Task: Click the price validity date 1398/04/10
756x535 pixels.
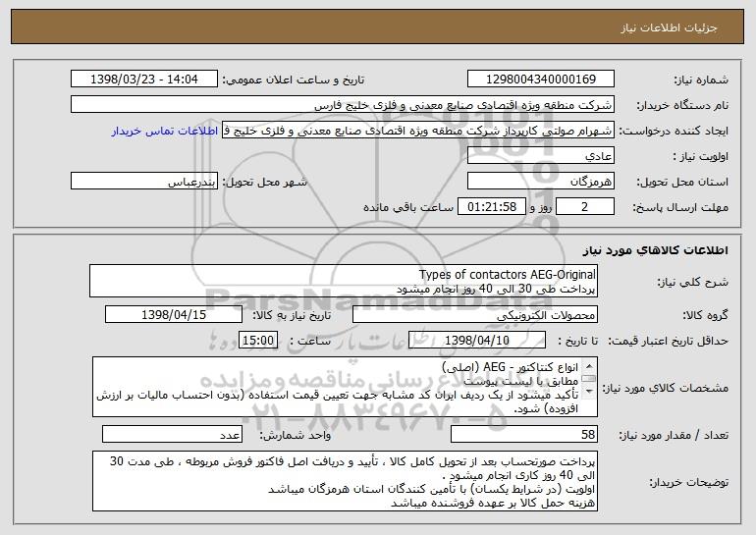Action: [477, 340]
